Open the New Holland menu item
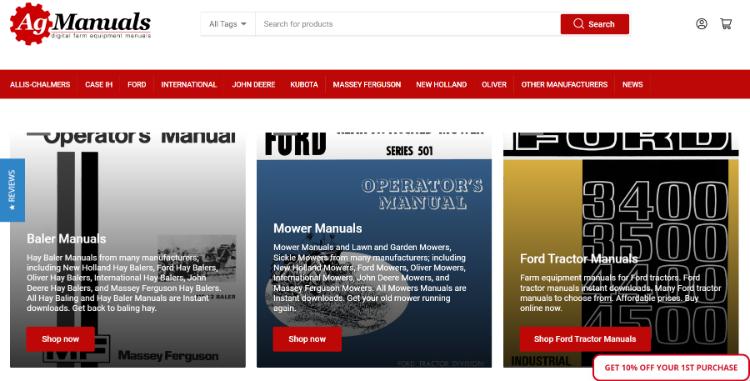750x381 pixels. click(441, 85)
